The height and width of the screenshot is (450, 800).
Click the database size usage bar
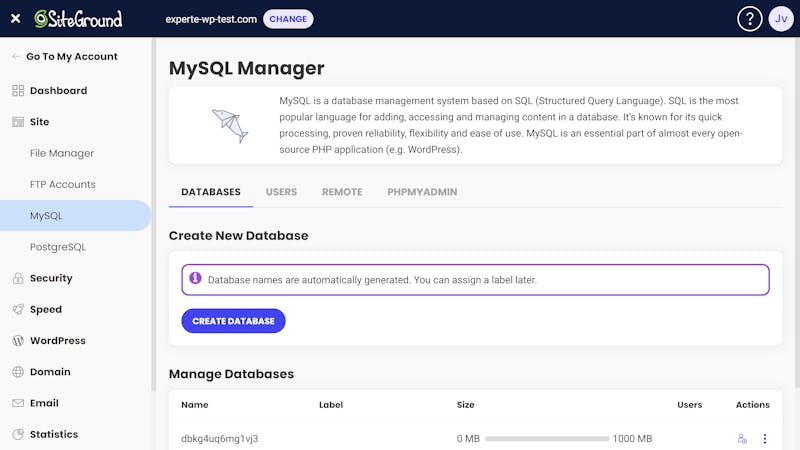pos(547,439)
